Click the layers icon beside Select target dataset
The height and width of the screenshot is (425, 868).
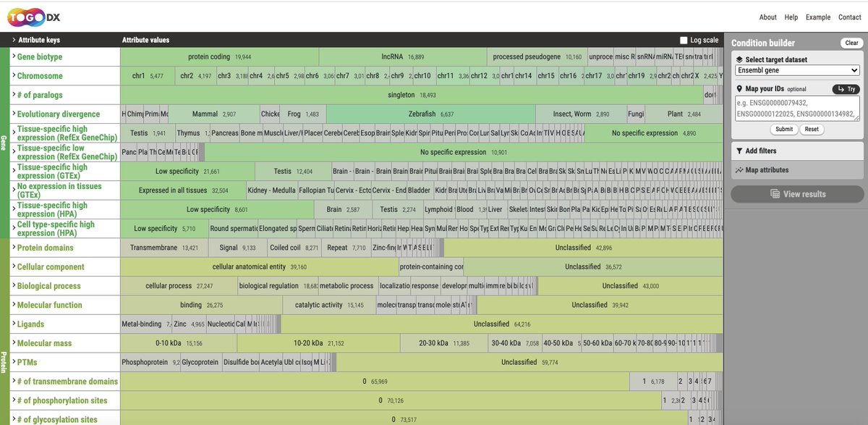[x=740, y=58]
